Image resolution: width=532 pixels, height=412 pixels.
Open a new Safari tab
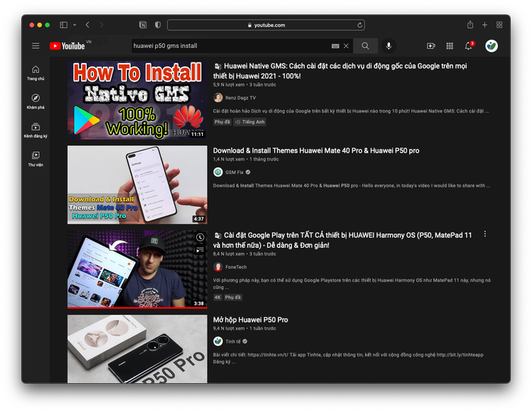(x=485, y=25)
